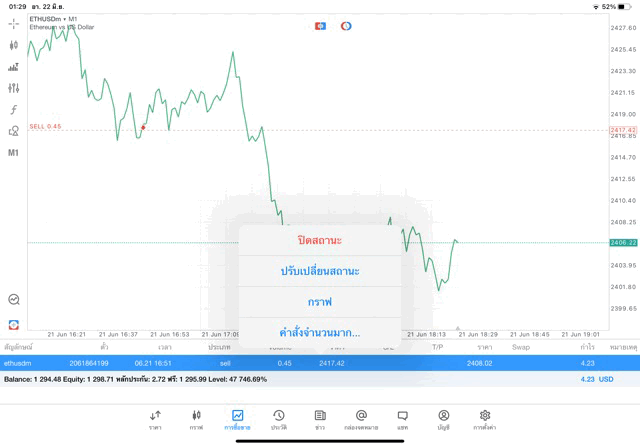Select กราฟ option in the context menu
The image size is (640, 447).
click(x=320, y=302)
